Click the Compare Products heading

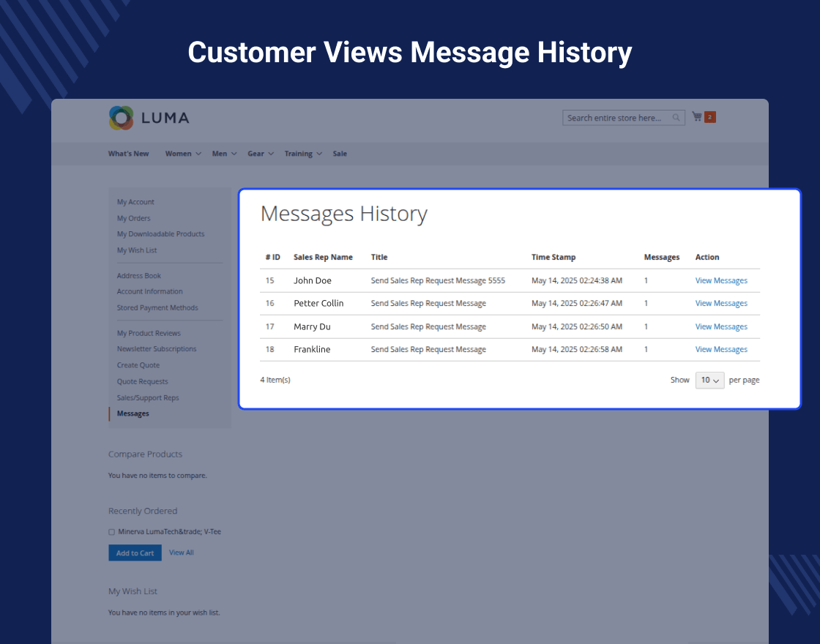pyautogui.click(x=146, y=454)
